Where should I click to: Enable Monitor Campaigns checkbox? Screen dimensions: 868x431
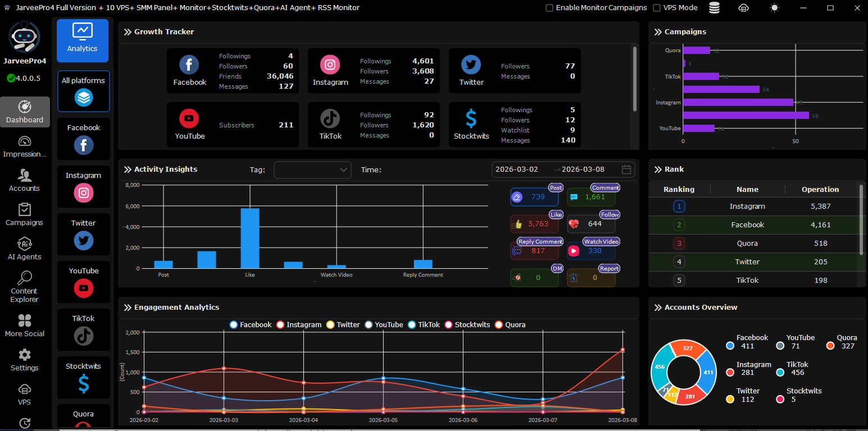(x=550, y=8)
